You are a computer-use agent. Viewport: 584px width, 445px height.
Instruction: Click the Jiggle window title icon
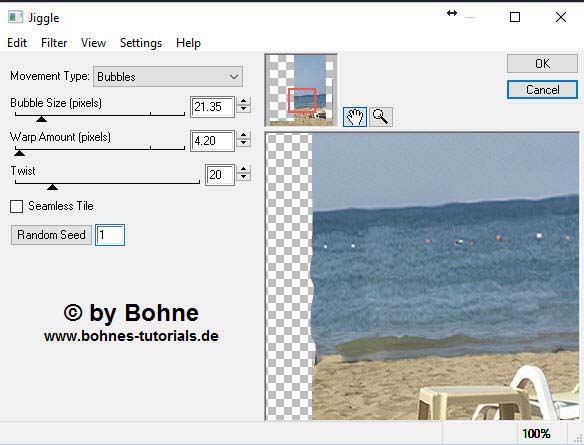[16, 17]
